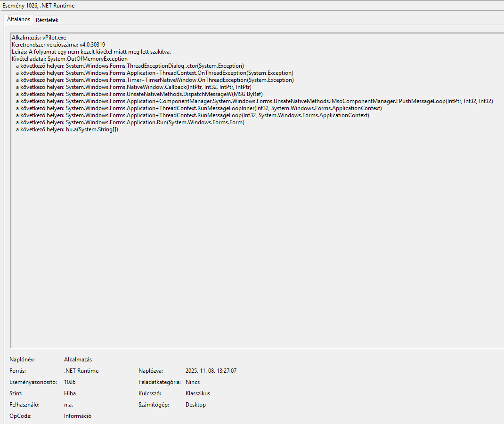Click the Forrás value '.NET Runtime'
Image resolution: width=504 pixels, height=424 pixels.
tap(81, 371)
